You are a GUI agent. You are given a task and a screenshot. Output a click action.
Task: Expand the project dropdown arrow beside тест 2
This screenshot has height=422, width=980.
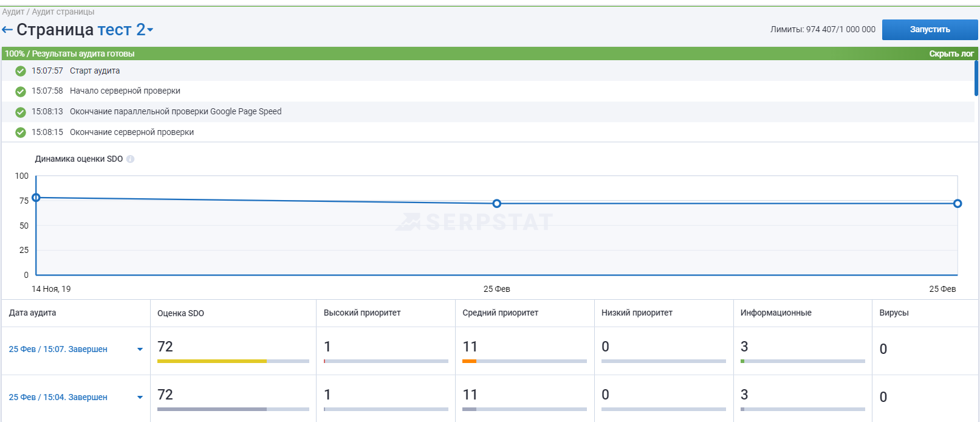pos(150,30)
